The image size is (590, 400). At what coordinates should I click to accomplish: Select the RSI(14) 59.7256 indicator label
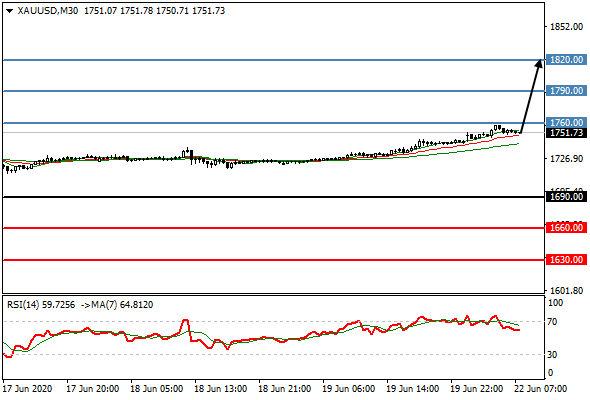click(x=41, y=304)
